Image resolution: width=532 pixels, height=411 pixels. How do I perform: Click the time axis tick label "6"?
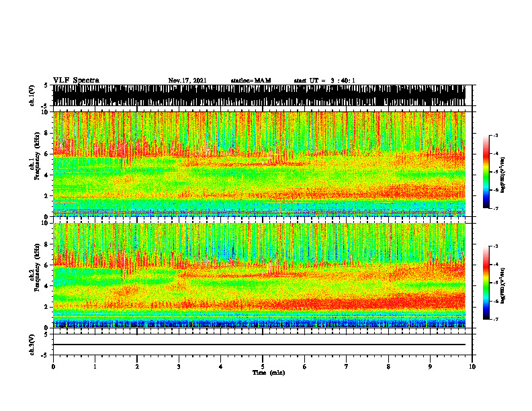pyautogui.click(x=305, y=367)
